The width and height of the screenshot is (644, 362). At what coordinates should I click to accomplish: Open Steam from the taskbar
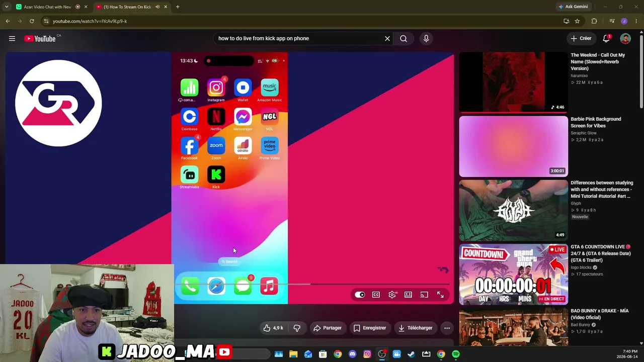411,354
